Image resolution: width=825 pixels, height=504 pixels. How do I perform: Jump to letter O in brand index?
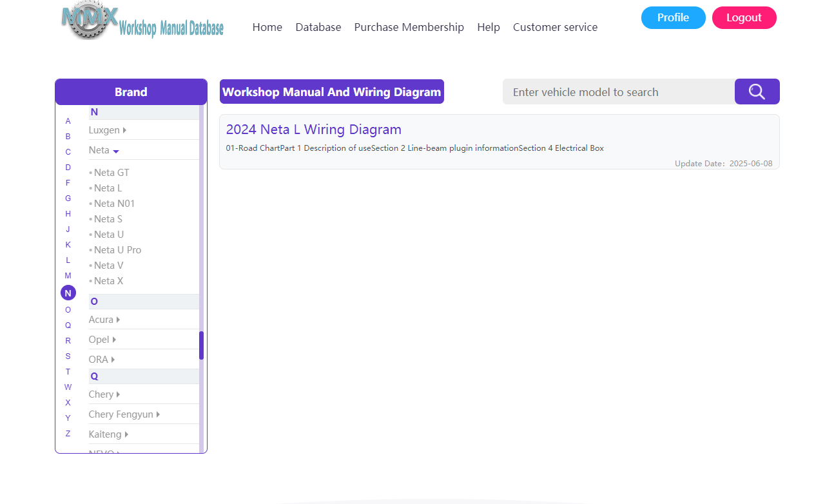68,310
